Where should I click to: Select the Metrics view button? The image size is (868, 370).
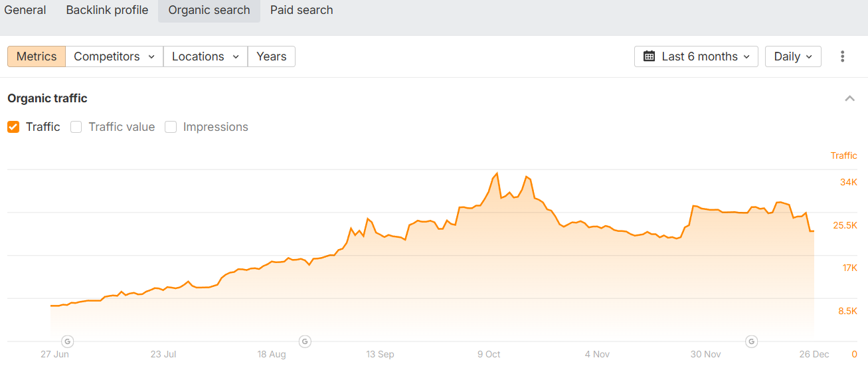click(37, 56)
